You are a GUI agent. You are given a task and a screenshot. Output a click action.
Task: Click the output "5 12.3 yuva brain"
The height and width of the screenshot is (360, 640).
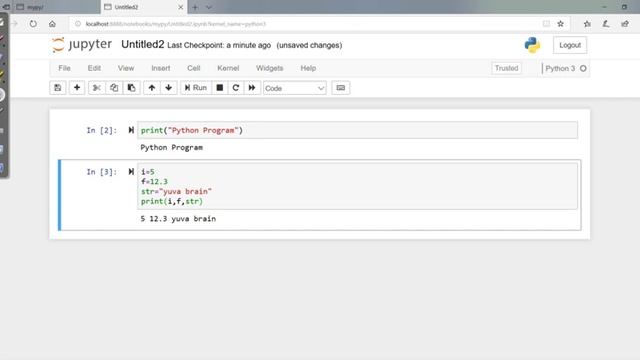(178, 219)
